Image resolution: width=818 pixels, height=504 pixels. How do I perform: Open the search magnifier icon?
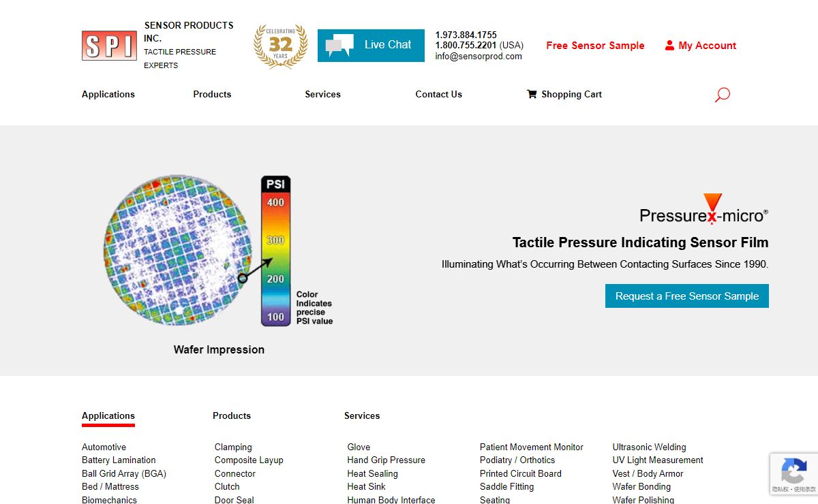click(x=723, y=95)
